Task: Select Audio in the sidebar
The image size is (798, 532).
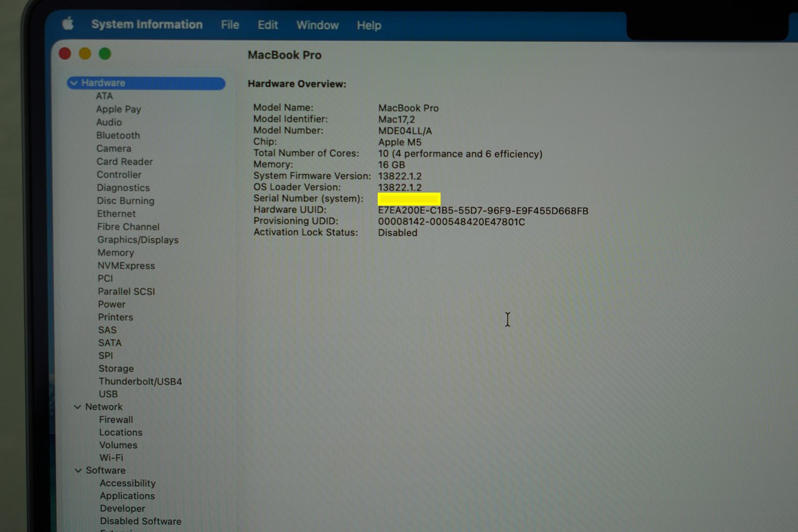Action: point(109,122)
